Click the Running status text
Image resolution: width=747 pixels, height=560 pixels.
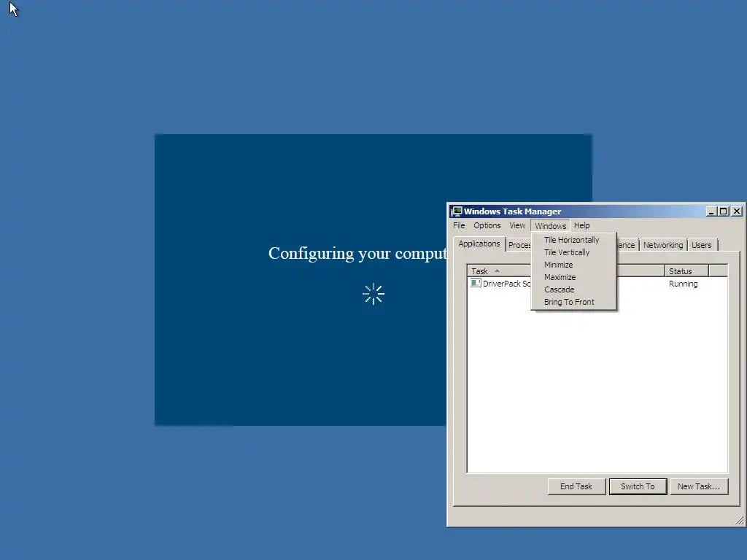point(683,284)
